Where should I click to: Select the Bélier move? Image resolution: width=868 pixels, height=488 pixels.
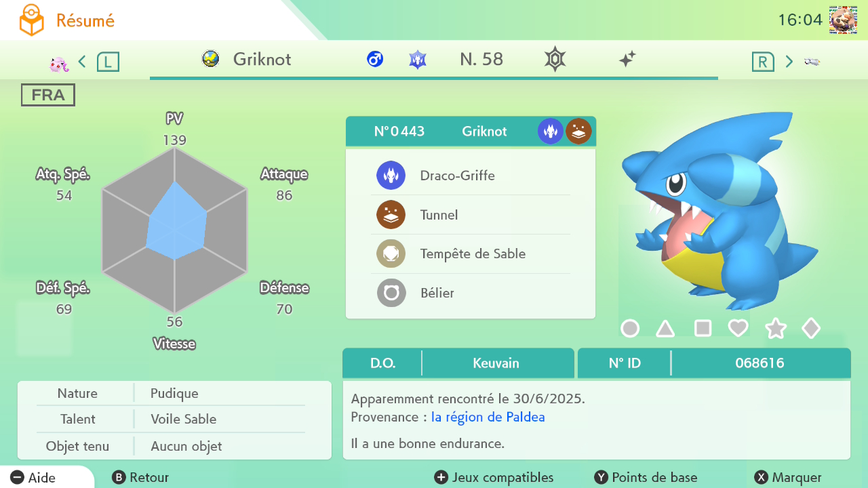pos(471,293)
